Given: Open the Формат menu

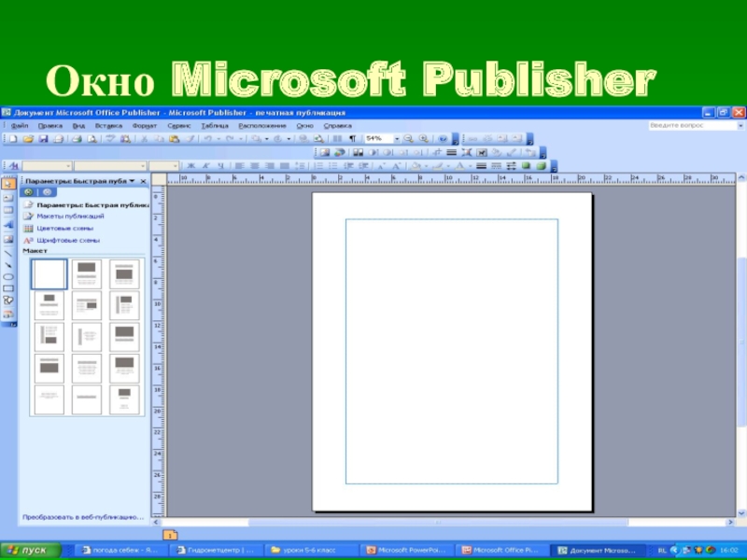Looking at the screenshot, I should [145, 126].
